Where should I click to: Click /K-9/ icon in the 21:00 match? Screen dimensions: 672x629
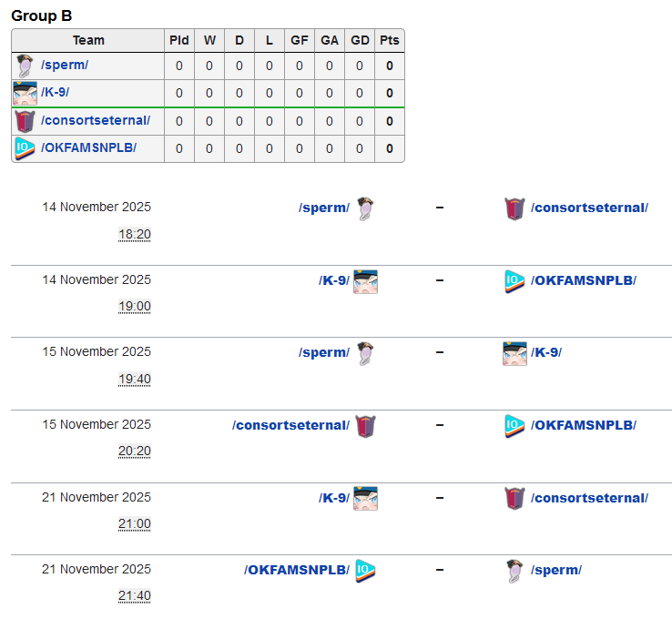click(x=365, y=498)
